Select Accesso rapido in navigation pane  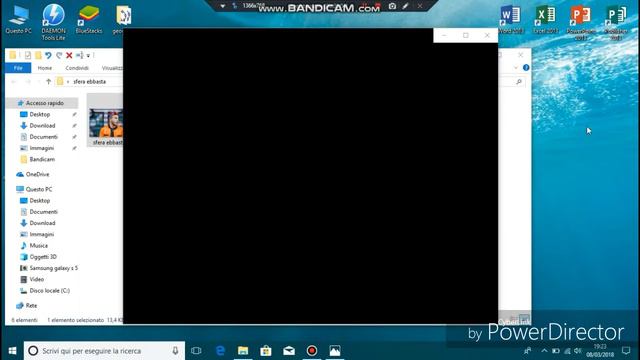pos(42,103)
